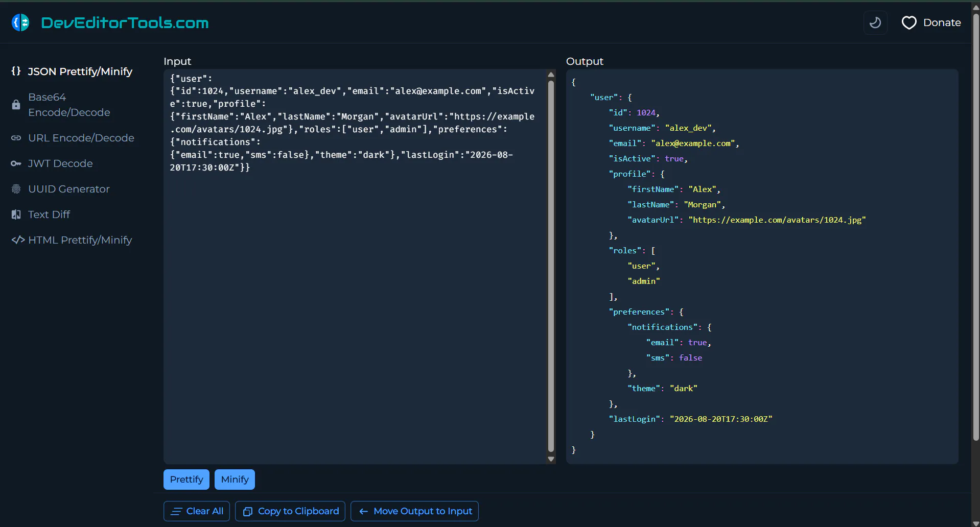
Task: Click the Clear All button label
Action: pos(205,511)
